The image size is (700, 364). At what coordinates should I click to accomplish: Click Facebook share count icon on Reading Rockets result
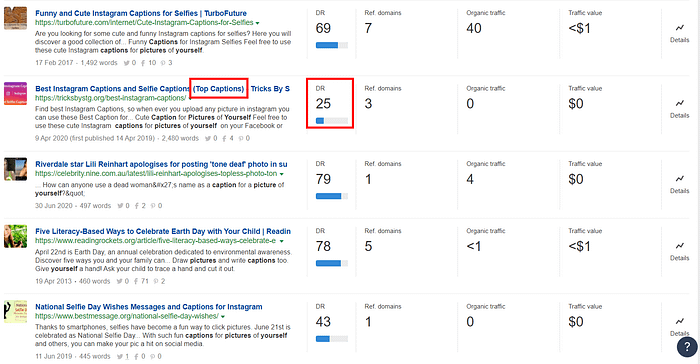137,281
